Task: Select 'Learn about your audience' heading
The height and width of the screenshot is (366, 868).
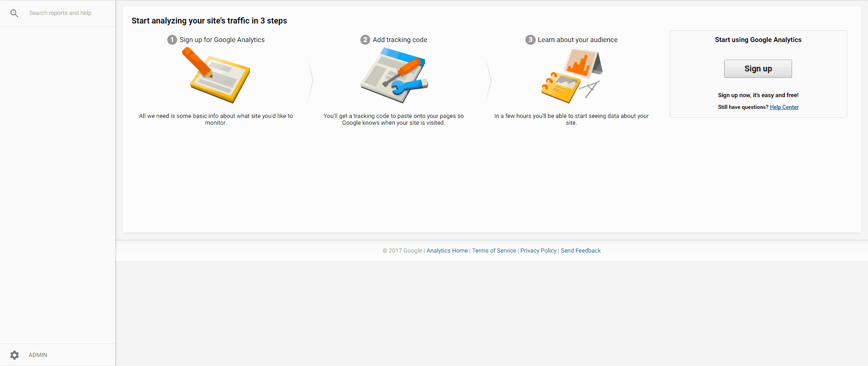Action: (x=578, y=40)
